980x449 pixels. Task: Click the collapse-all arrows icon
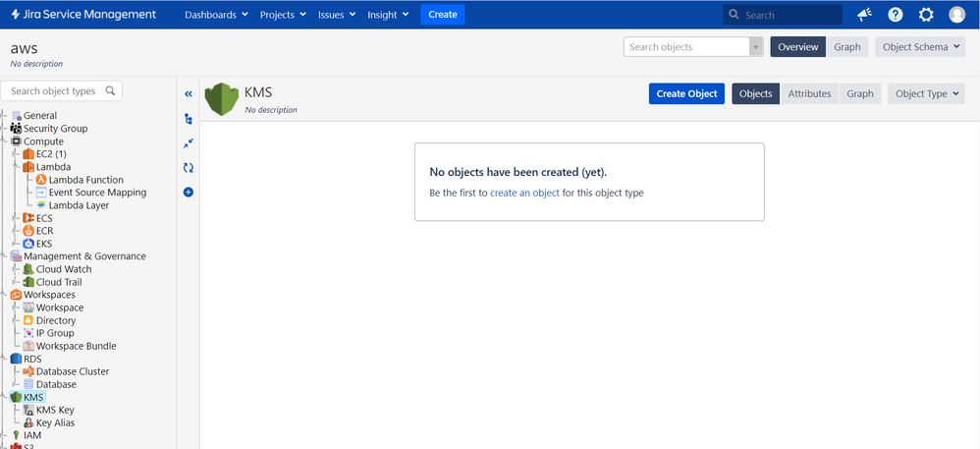[x=189, y=143]
